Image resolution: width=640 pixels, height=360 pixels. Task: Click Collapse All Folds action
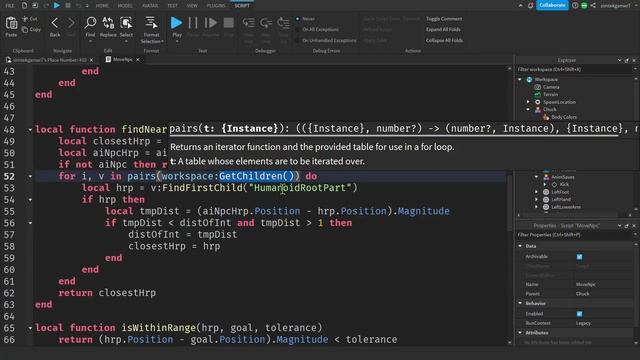point(444,40)
